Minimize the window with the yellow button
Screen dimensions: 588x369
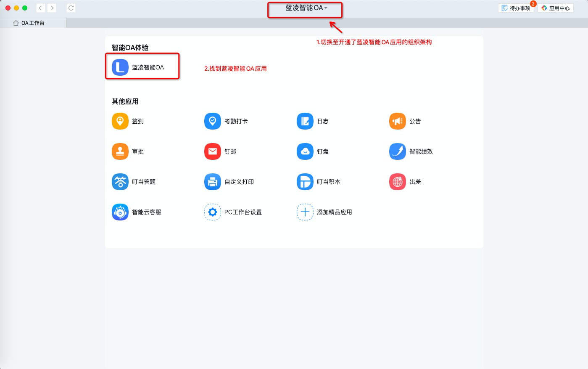(16, 8)
